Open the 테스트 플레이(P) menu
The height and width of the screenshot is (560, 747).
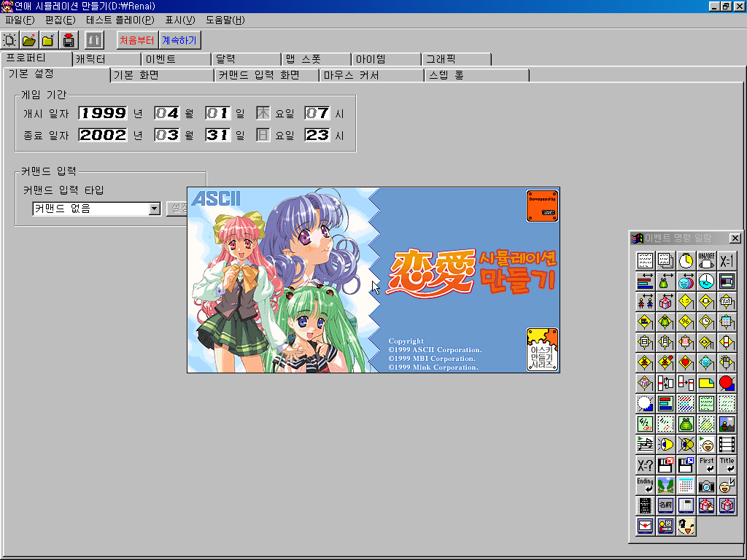[x=120, y=20]
